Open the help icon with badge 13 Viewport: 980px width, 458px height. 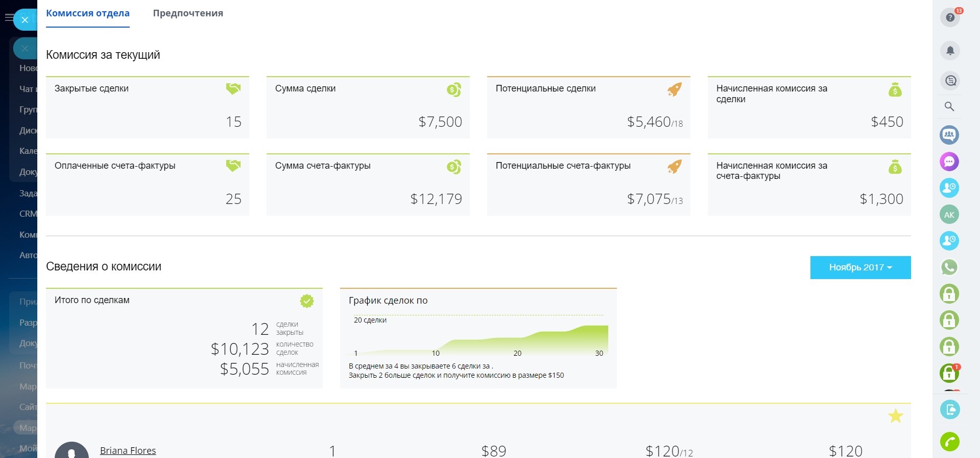coord(949,17)
